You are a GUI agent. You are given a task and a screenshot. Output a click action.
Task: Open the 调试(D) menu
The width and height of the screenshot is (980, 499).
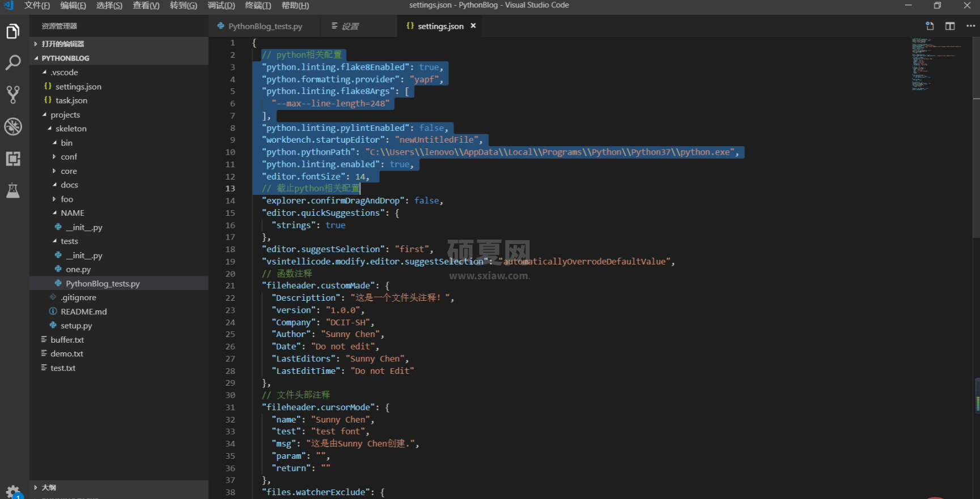pos(221,6)
